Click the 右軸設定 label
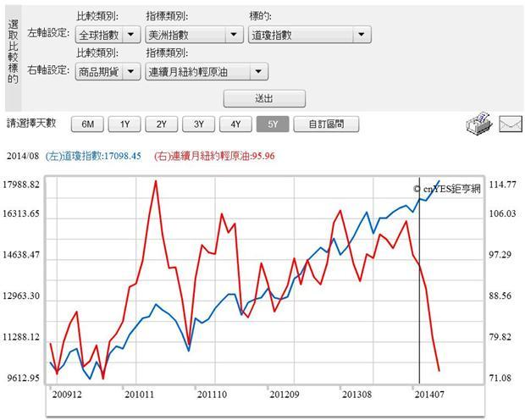The image size is (525, 420). 48,69
